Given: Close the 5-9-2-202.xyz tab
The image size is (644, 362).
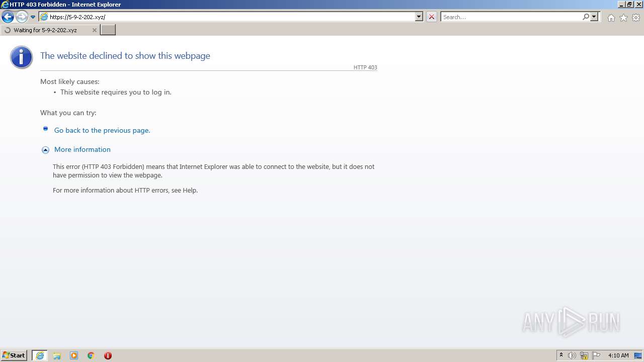Looking at the screenshot, I should pyautogui.click(x=94, y=30).
